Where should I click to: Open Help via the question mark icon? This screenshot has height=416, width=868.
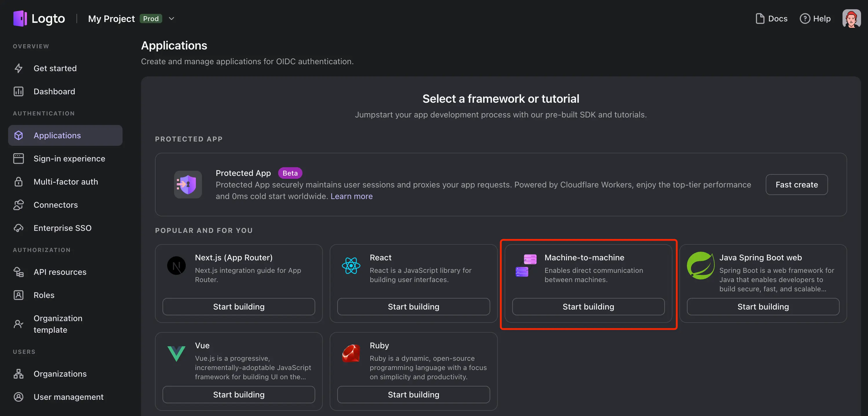coord(805,19)
